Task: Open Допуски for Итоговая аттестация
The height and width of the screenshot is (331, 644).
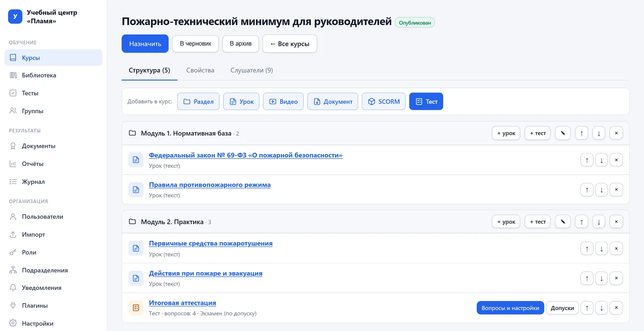Action: (x=562, y=308)
